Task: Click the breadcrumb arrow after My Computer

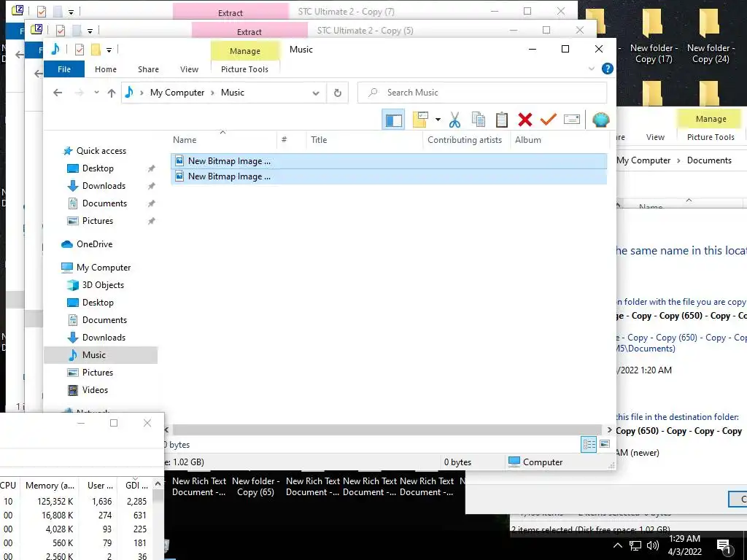Action: pyautogui.click(x=212, y=93)
